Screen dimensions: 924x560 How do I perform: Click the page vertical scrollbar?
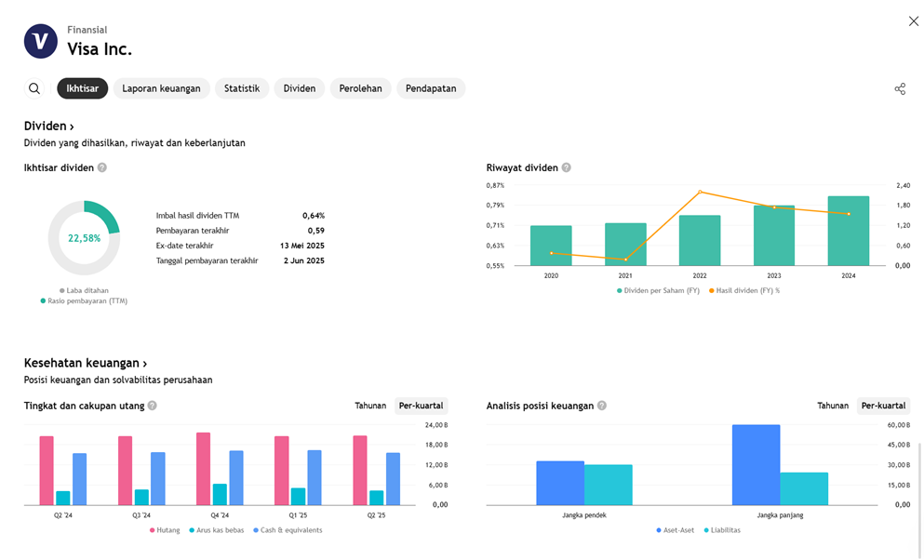[x=919, y=500]
